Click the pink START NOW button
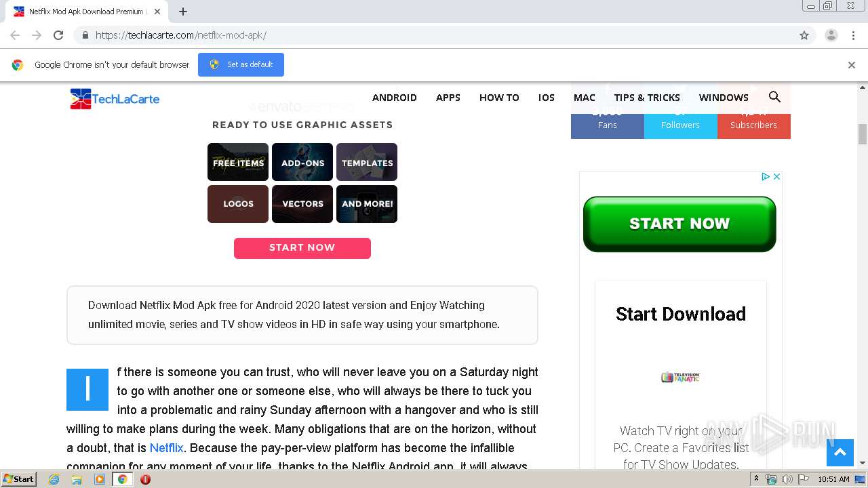 pyautogui.click(x=302, y=248)
